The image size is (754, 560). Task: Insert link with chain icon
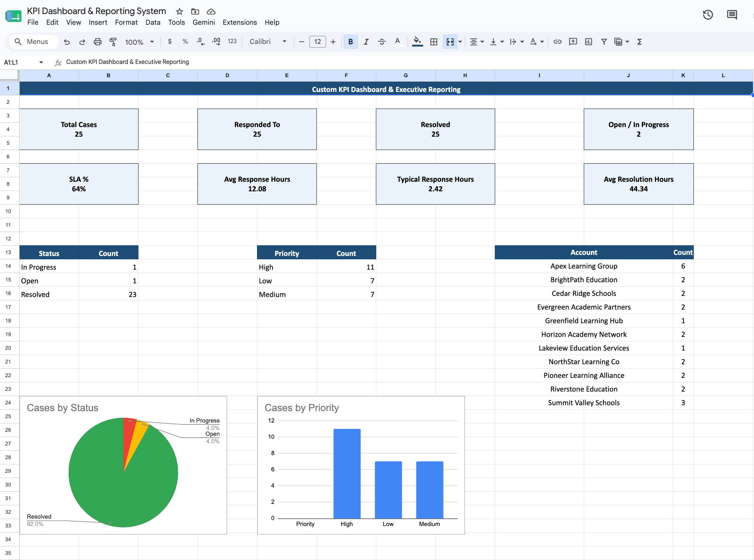(x=558, y=42)
